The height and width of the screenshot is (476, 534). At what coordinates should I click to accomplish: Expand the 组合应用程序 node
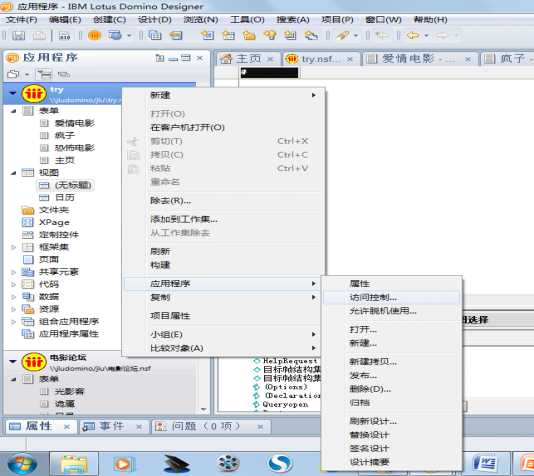point(14,321)
